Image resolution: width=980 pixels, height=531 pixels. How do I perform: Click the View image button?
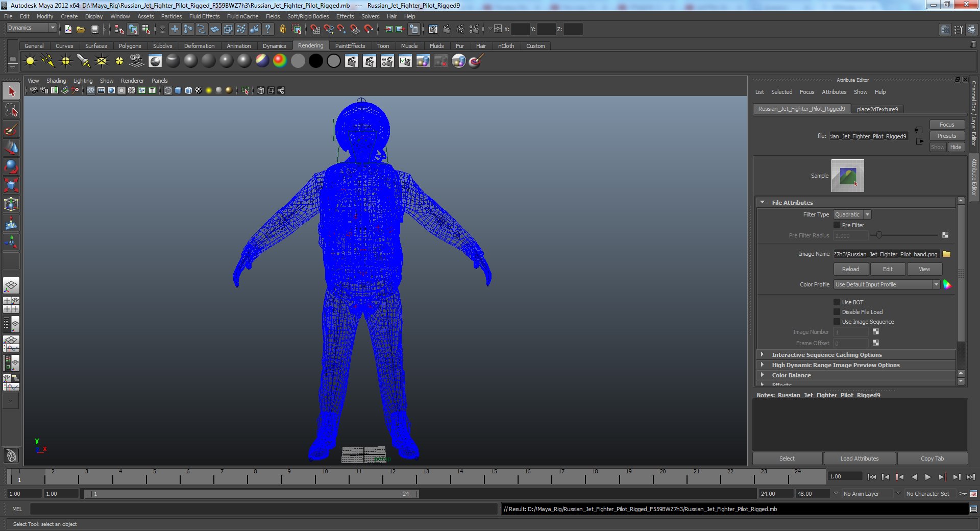point(924,269)
